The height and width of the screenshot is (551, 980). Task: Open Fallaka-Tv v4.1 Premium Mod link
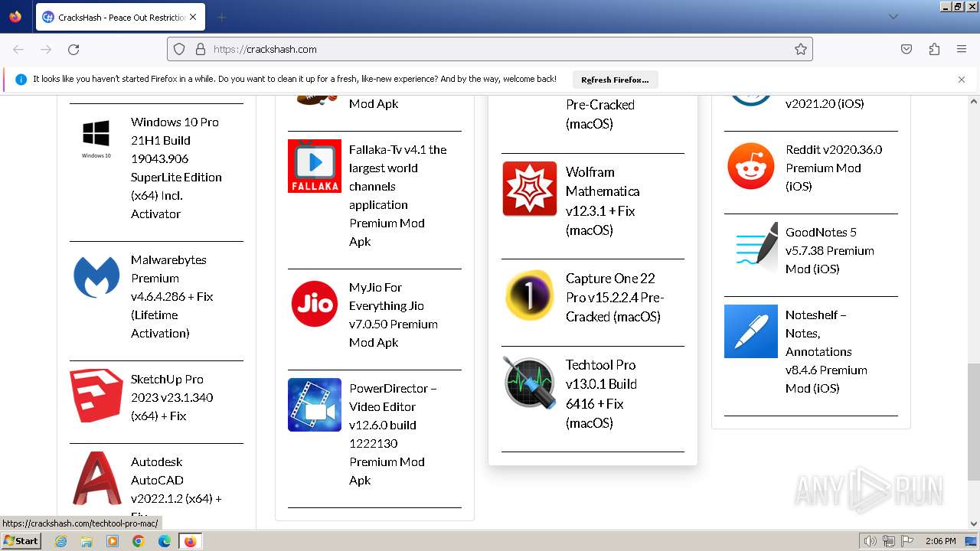pos(397,195)
